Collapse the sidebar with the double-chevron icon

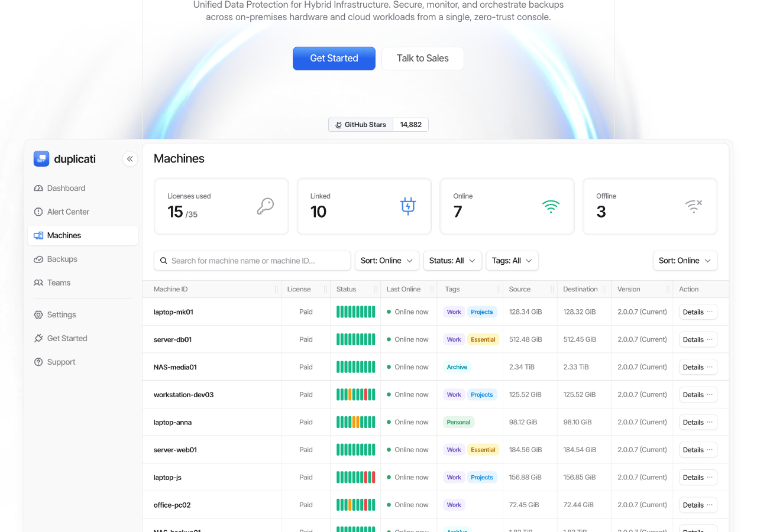(130, 158)
